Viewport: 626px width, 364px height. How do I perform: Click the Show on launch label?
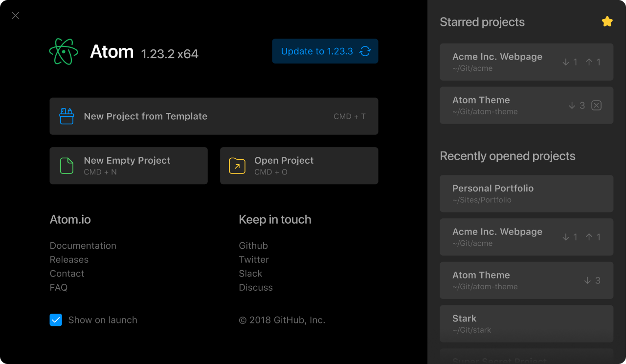pyautogui.click(x=103, y=320)
